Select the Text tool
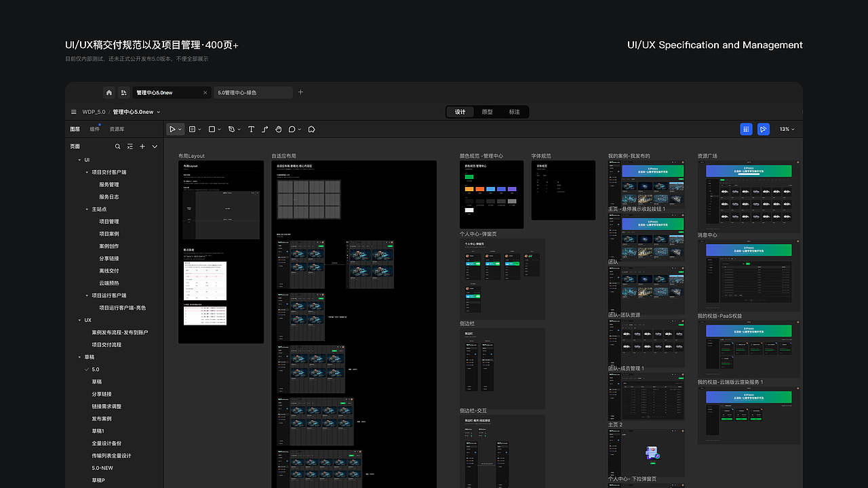 (x=251, y=129)
